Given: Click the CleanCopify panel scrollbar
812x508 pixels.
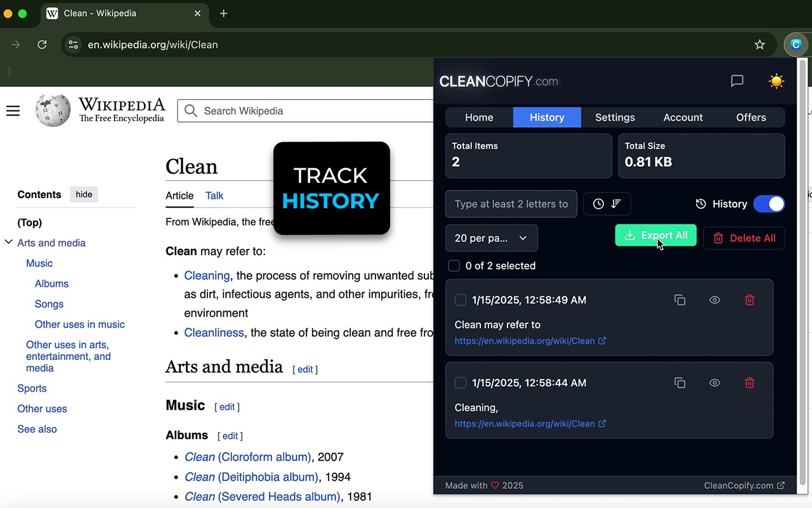Looking at the screenshot, I should (802, 273).
